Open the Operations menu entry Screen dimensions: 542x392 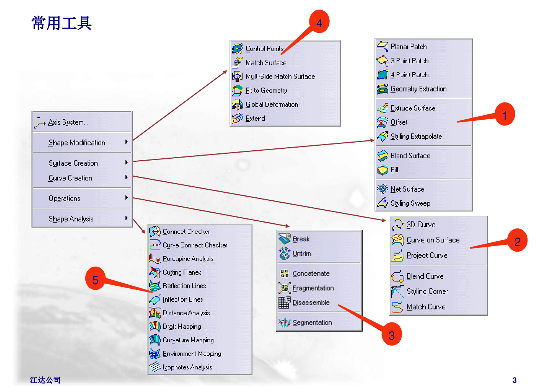(64, 198)
